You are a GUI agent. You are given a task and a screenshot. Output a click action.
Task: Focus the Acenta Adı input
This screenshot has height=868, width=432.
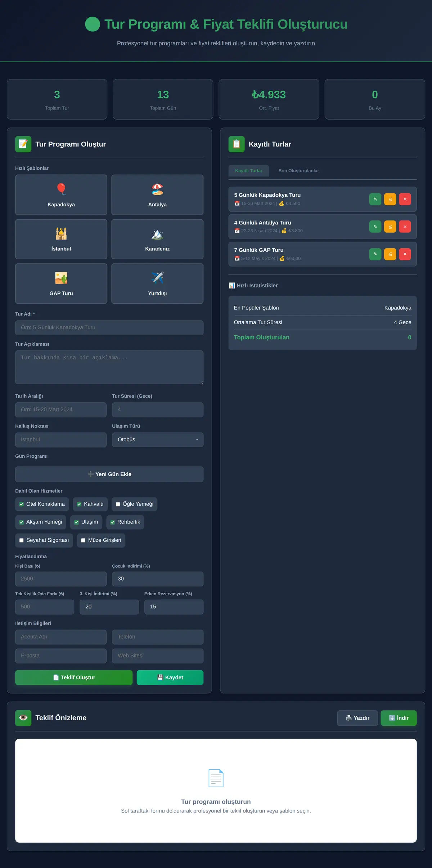point(61,637)
